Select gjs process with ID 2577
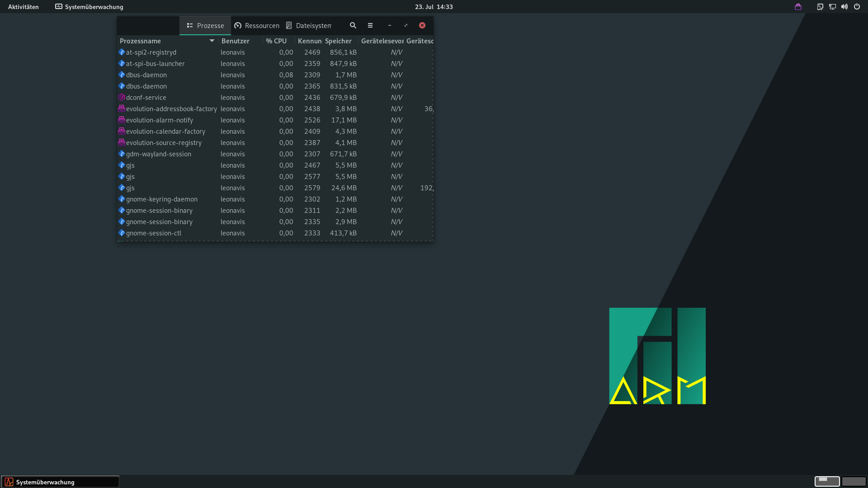The height and width of the screenshot is (488, 868). [x=275, y=176]
